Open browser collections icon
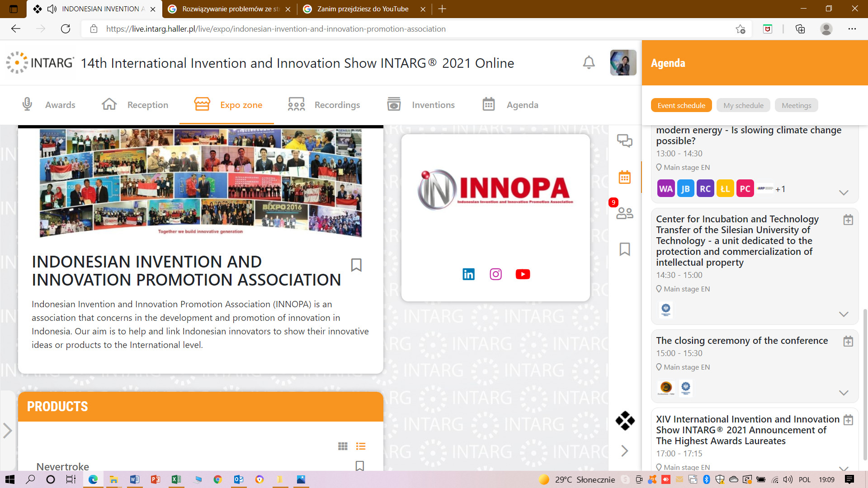 800,29
